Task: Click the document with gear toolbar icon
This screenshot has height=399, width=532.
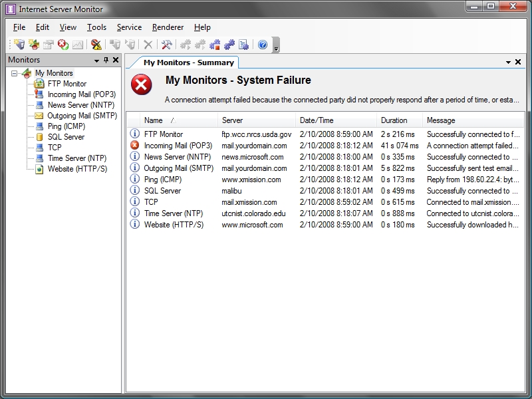Action: point(244,45)
